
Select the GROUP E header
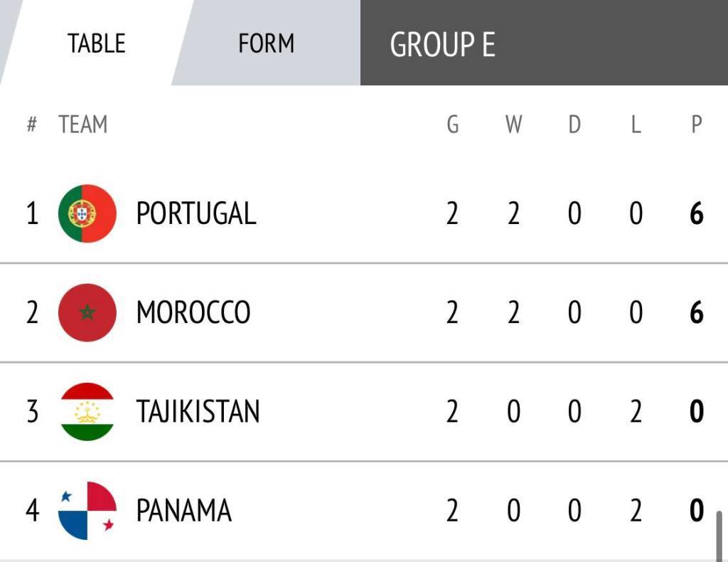442,44
